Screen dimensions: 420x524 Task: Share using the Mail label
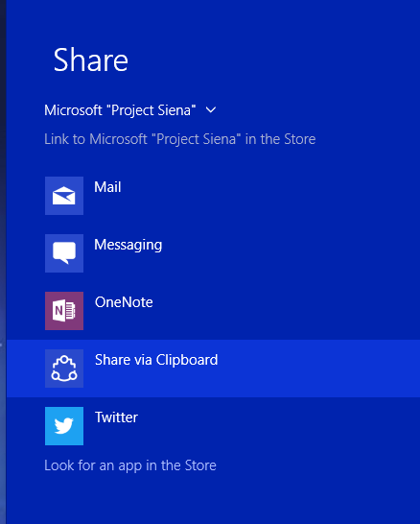point(107,187)
